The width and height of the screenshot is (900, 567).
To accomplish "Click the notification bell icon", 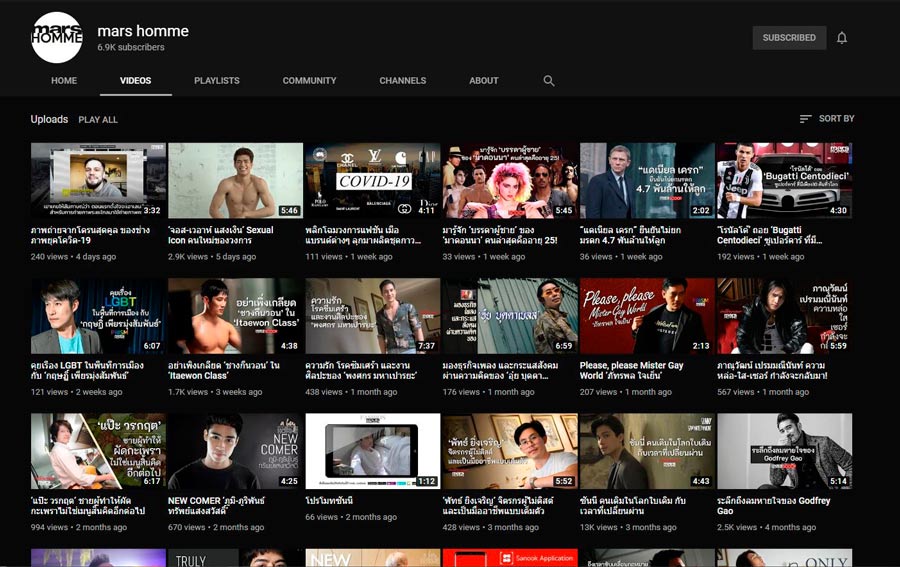I will click(841, 38).
